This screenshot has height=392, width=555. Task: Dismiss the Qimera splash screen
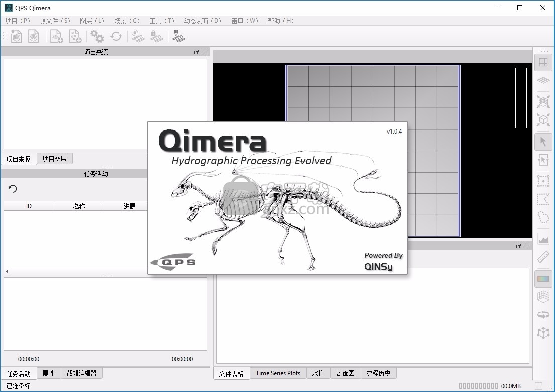point(277,197)
